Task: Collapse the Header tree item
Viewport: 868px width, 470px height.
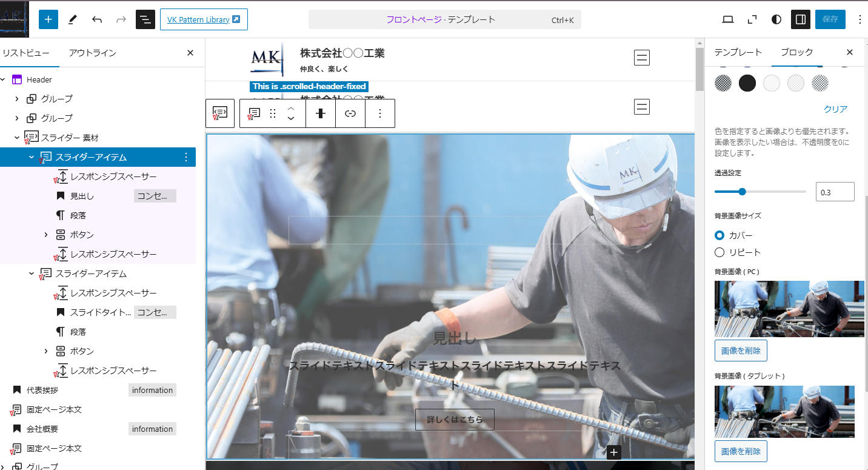Action: coord(3,79)
